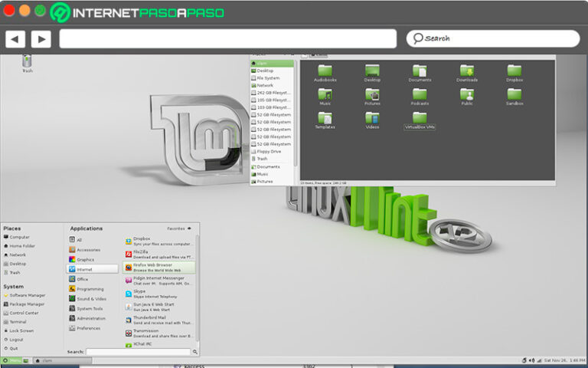This screenshot has width=588, height=368.
Task: Select Floppy Drive in file manager sidebar
Action: [269, 151]
